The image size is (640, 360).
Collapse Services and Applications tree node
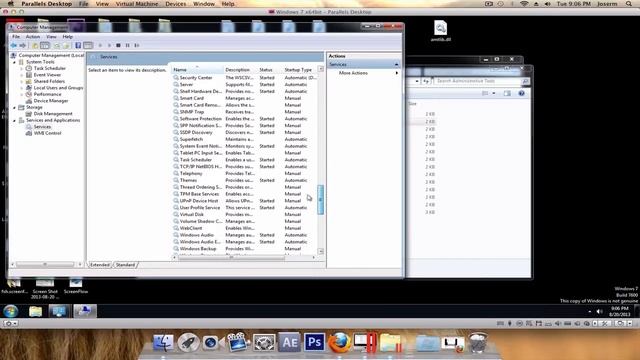click(15, 120)
